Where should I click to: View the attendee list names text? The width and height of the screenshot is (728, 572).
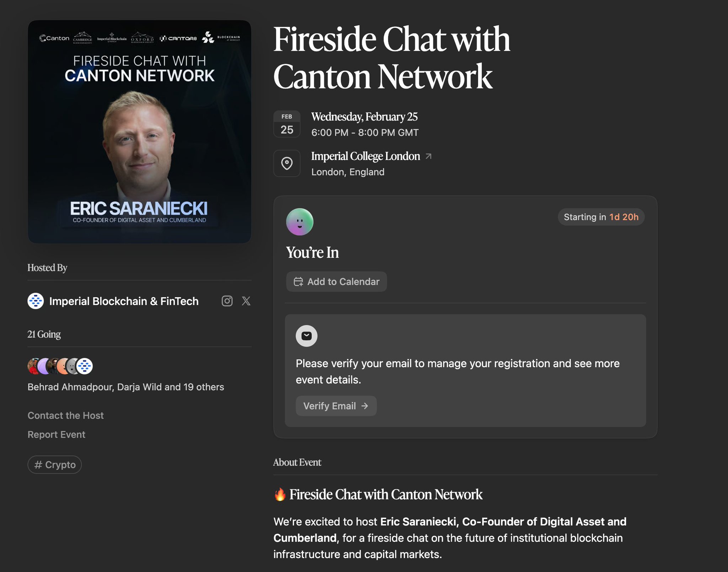tap(126, 387)
